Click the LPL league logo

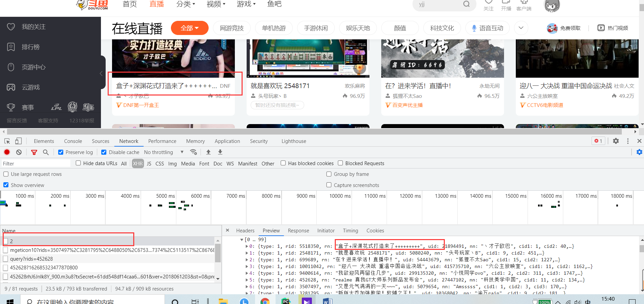pos(57,107)
